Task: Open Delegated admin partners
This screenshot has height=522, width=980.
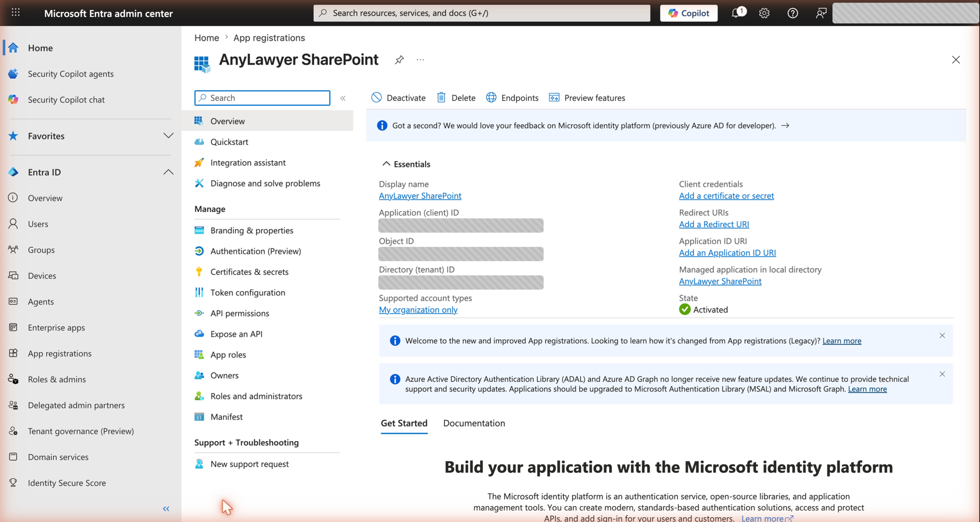Action: coord(76,405)
